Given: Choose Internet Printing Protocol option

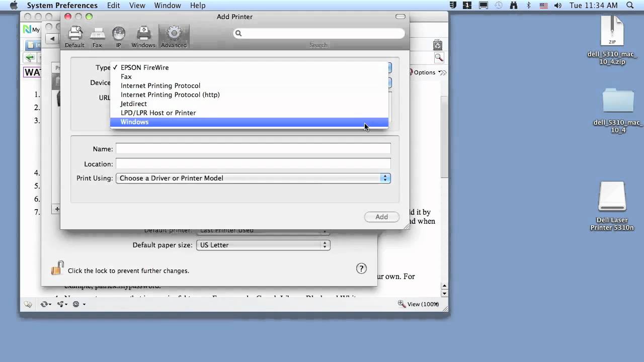Looking at the screenshot, I should (249, 85).
